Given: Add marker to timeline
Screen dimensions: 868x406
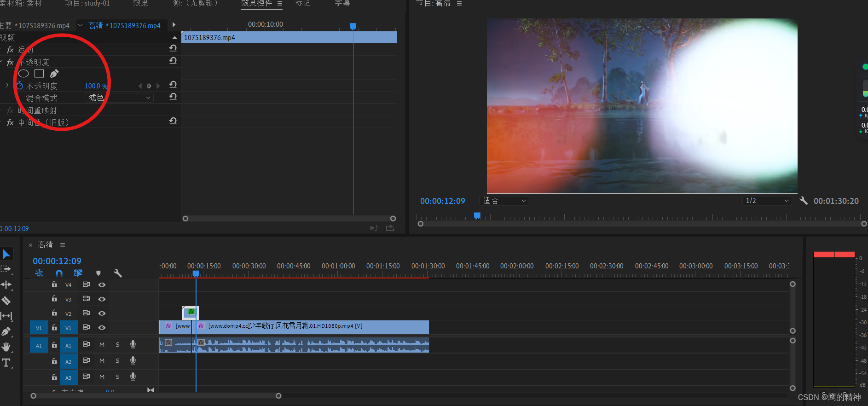Looking at the screenshot, I should (x=98, y=273).
